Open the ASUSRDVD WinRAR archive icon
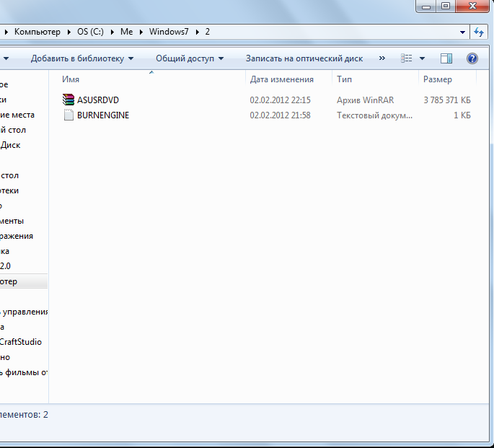Image resolution: width=494 pixels, height=448 pixels. (x=69, y=100)
